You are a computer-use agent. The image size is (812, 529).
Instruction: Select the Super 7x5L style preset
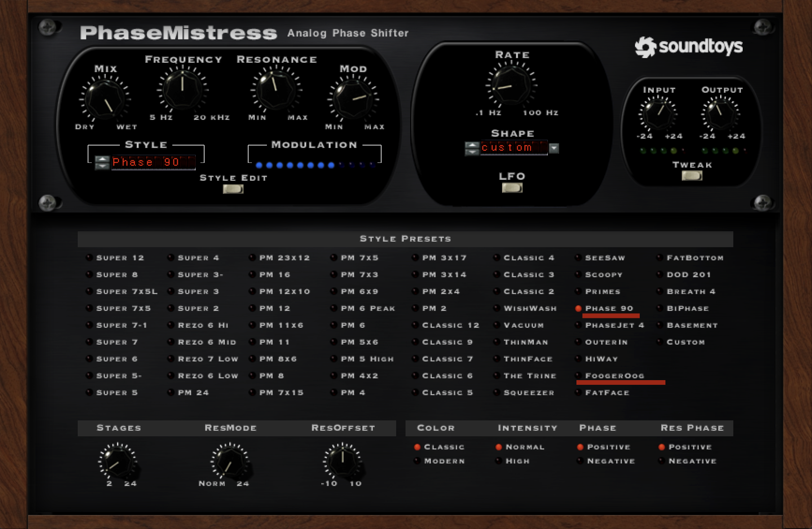122,292
